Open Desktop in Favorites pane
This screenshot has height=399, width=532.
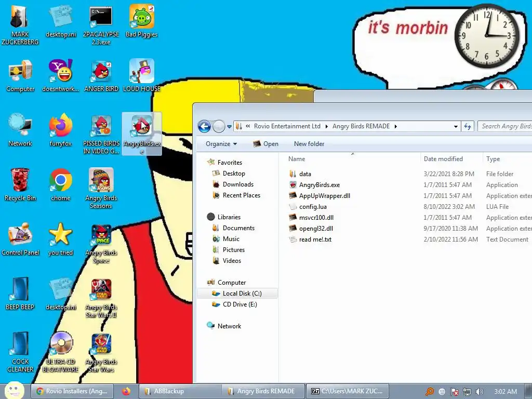234,174
